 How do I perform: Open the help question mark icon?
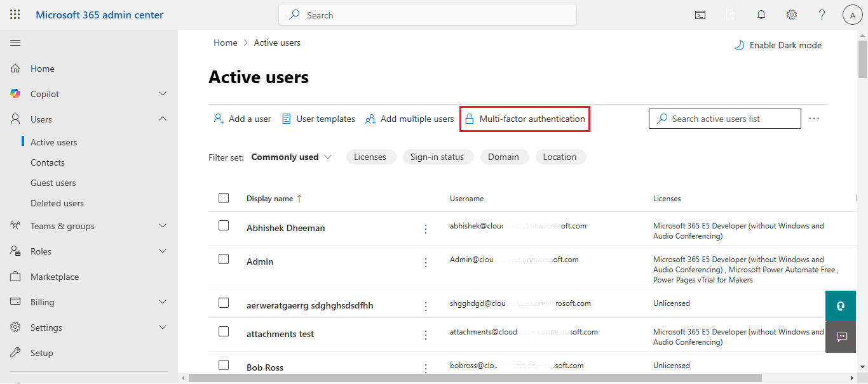(x=822, y=15)
